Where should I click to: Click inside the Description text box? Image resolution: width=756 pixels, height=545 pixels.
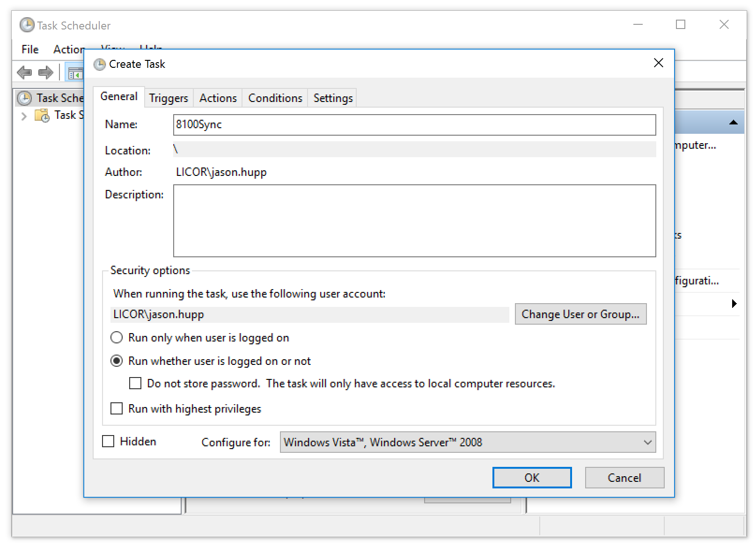(x=414, y=220)
